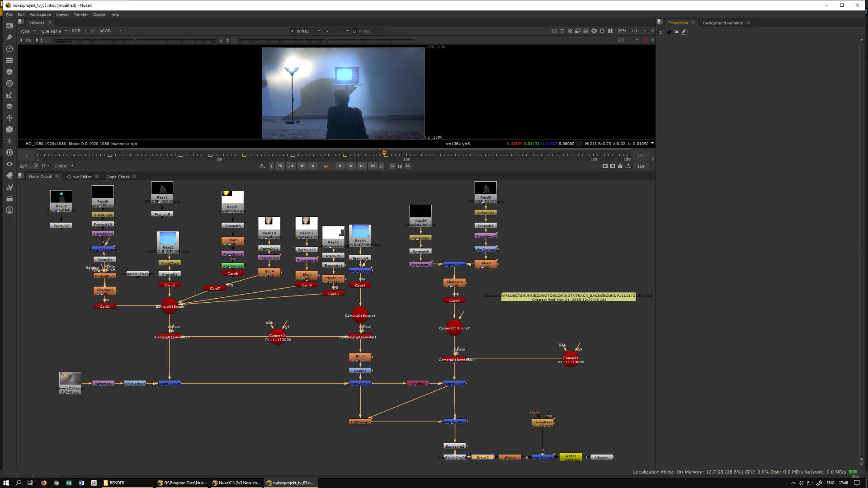Open the Draw nodes toolbar icon
The height and width of the screenshot is (488, 868).
click(x=9, y=37)
